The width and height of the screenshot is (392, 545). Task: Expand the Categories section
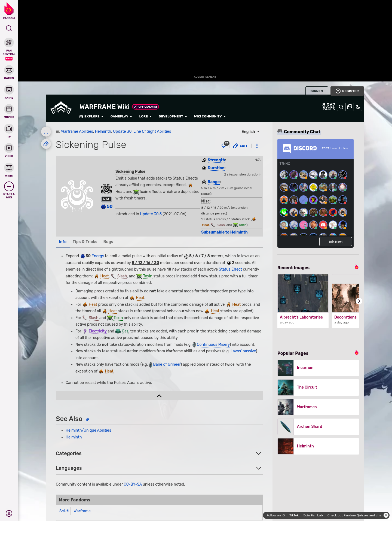coord(159,453)
